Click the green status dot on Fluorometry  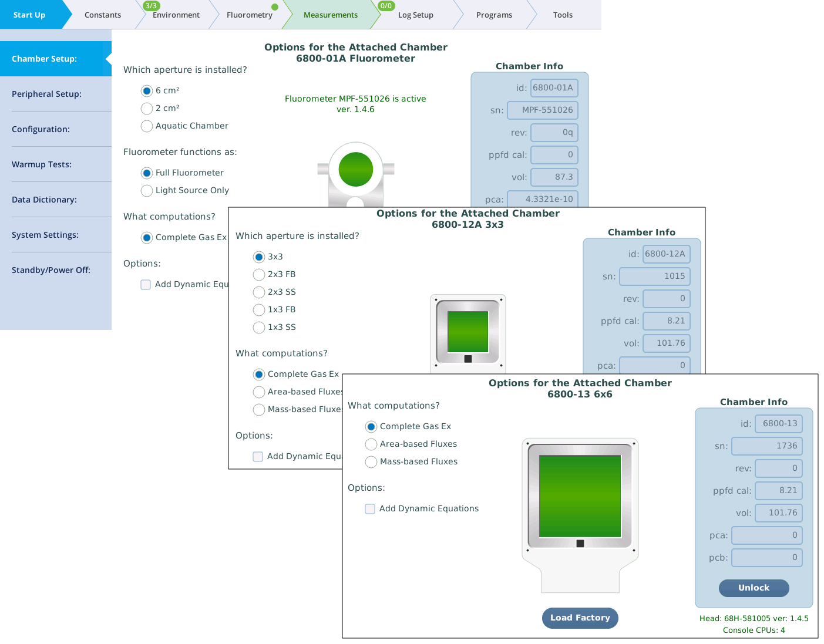275,7
